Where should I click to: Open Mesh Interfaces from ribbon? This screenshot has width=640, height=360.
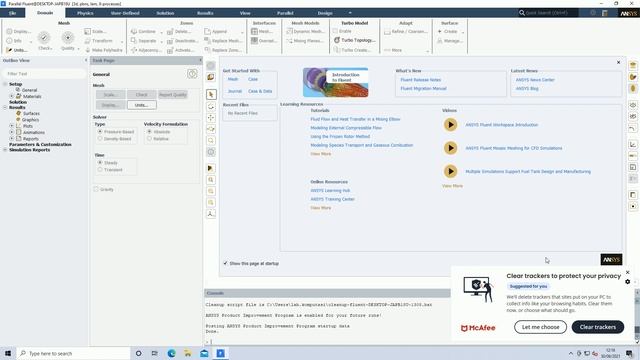262,31
